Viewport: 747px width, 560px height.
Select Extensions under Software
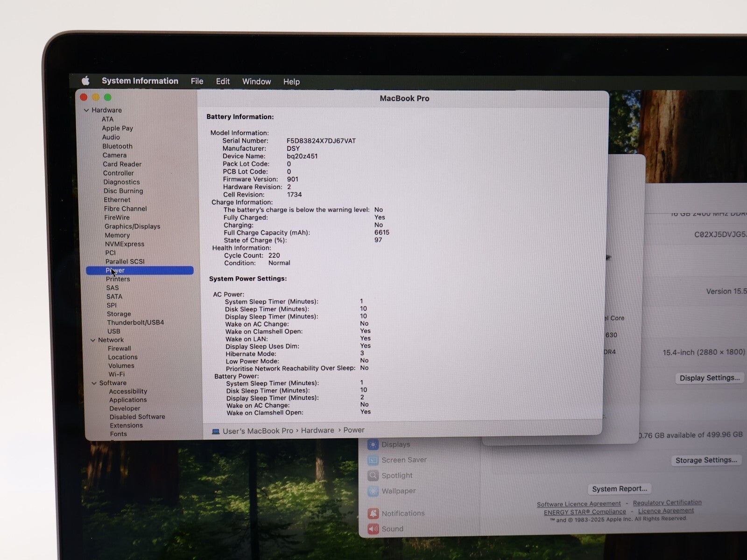126,426
